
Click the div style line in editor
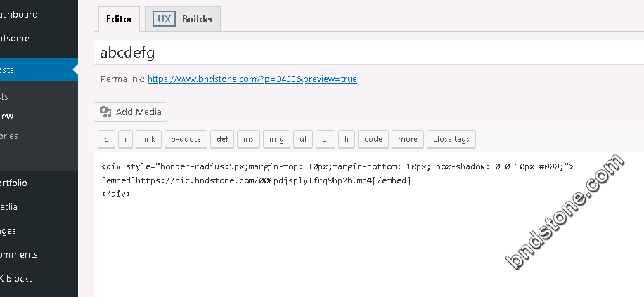[337, 166]
